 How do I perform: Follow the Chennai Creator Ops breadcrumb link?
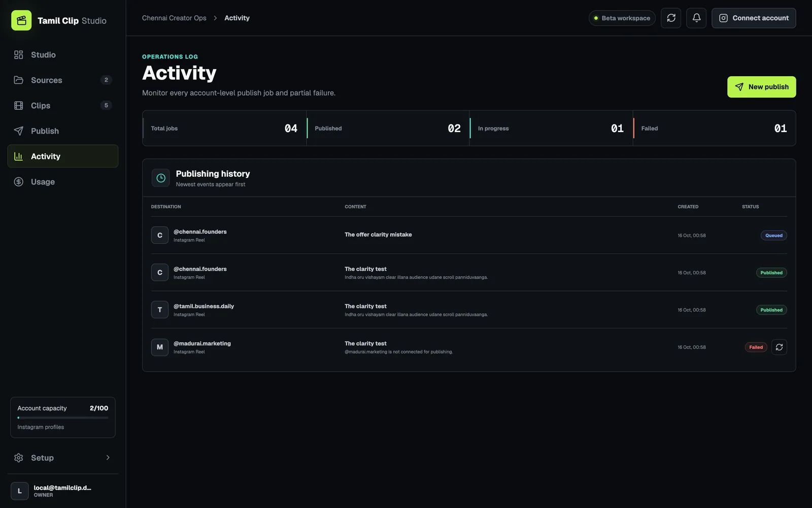[x=174, y=18]
